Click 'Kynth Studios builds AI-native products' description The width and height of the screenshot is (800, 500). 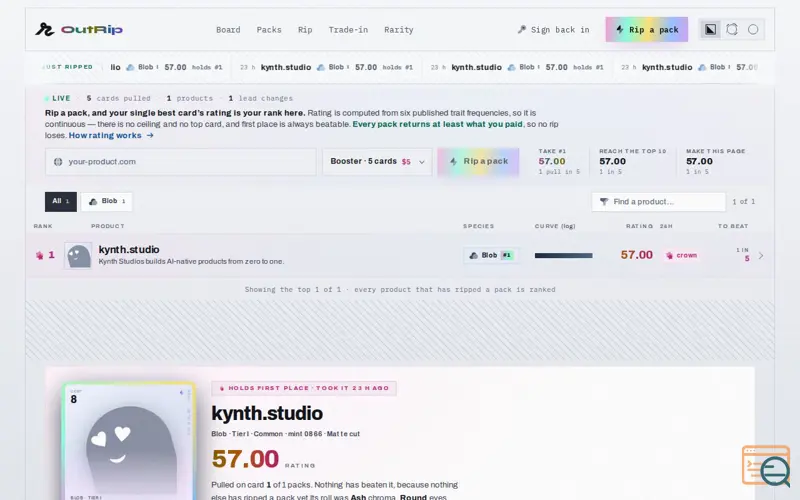191,262
